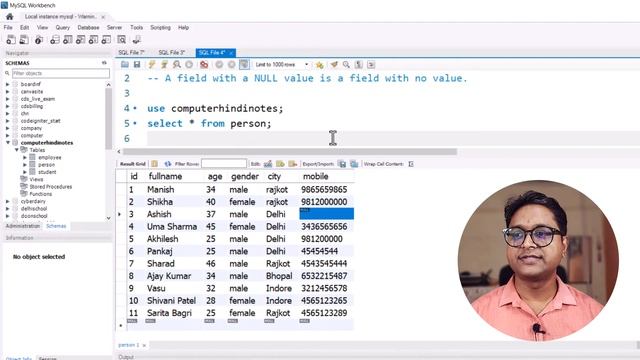The image size is (640, 360).
Task: Refresh the SCHEMAS list
Action: pos(104,63)
